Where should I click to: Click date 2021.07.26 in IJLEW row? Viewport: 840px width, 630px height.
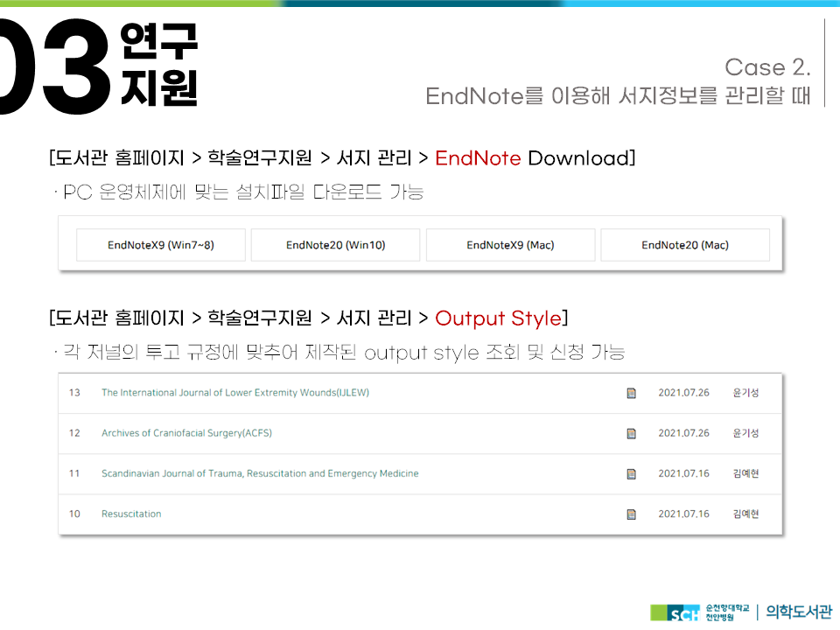[683, 393]
